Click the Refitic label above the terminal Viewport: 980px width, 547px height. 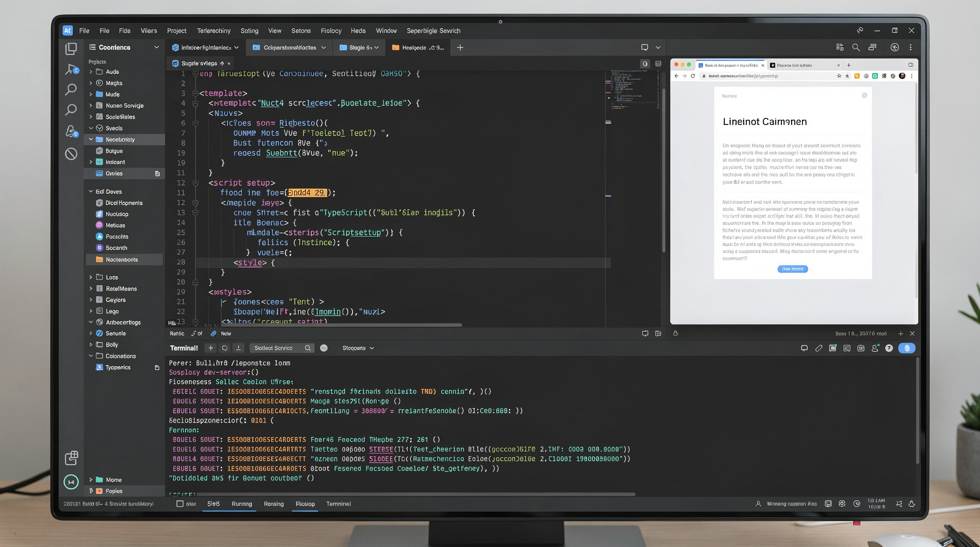click(x=177, y=334)
